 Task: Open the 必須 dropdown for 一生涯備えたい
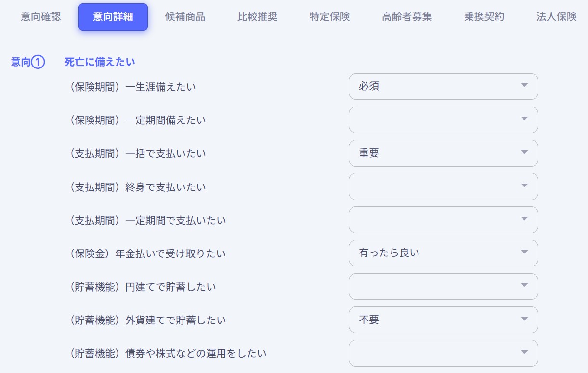(443, 86)
